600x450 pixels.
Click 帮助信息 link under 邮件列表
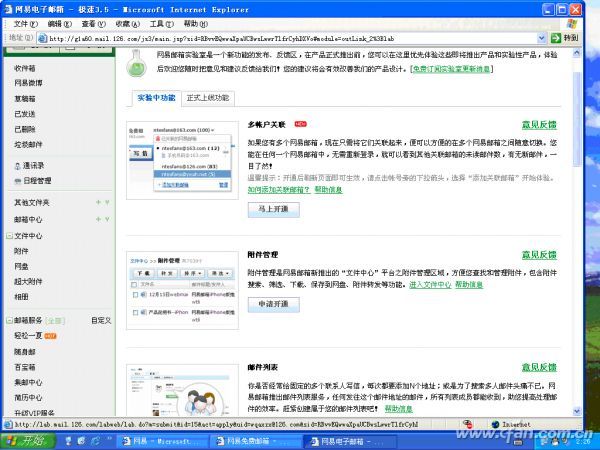pos(399,409)
